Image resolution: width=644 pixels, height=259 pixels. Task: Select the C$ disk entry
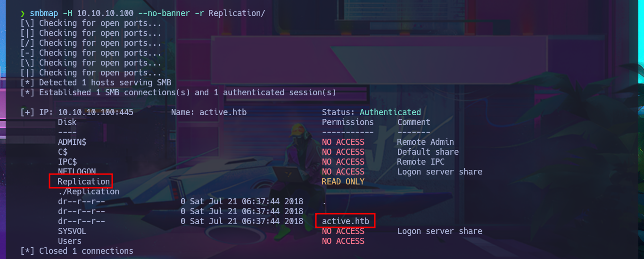(x=63, y=152)
